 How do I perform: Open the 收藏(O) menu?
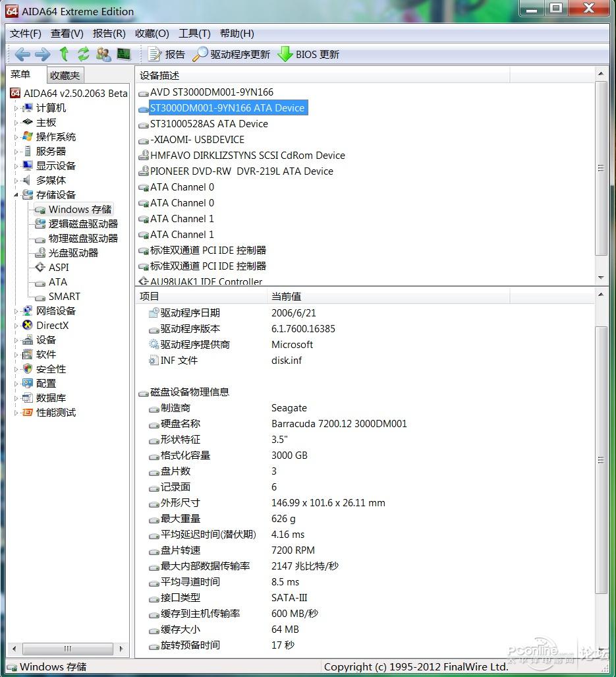pos(152,34)
